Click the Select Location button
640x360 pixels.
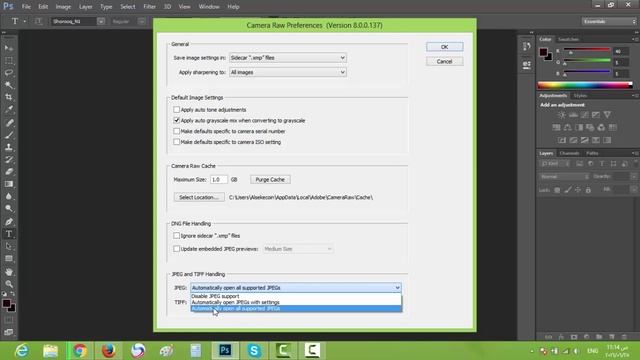coord(199,197)
